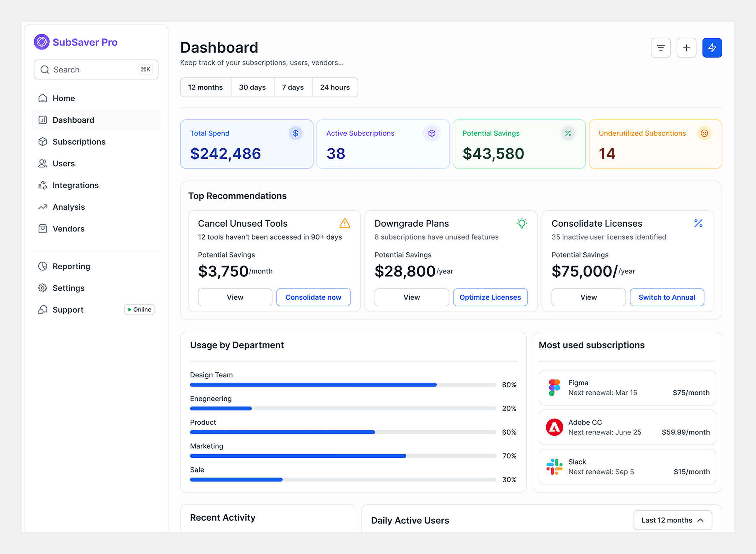Click the percent icon on Potential Savings card
Image resolution: width=756 pixels, height=554 pixels.
tap(568, 133)
